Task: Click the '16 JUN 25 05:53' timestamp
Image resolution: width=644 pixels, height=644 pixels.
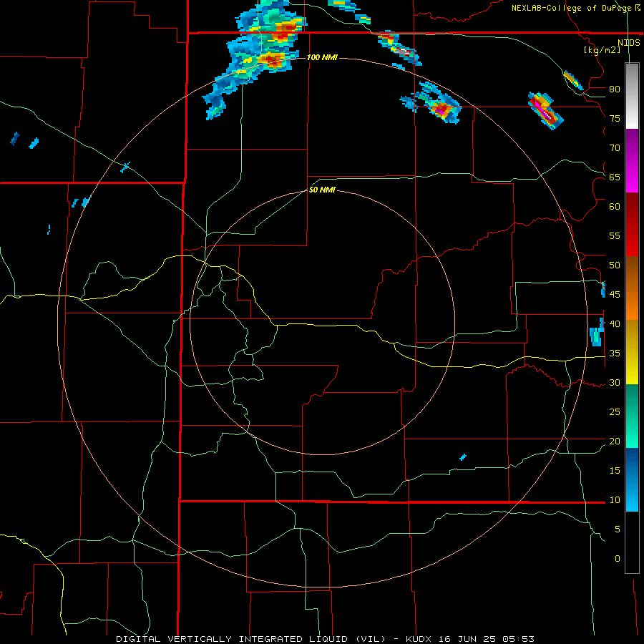Action: click(487, 639)
